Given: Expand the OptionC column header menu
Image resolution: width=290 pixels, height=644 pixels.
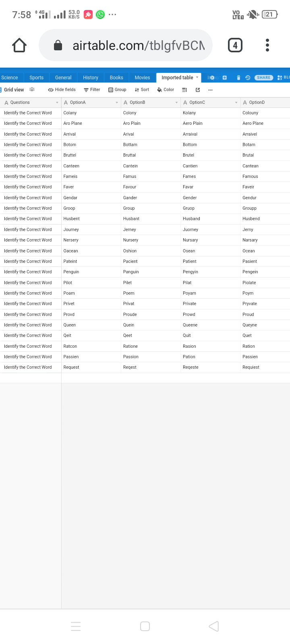Looking at the screenshot, I should [x=236, y=103].
